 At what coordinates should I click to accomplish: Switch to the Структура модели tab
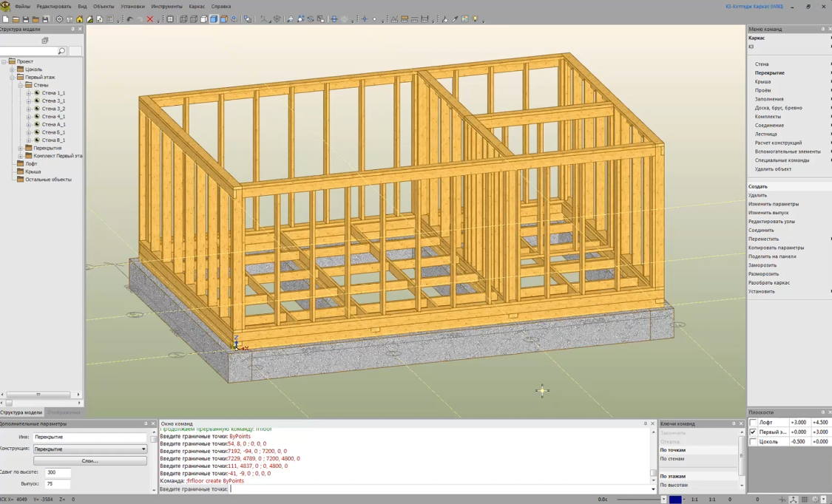click(x=21, y=412)
